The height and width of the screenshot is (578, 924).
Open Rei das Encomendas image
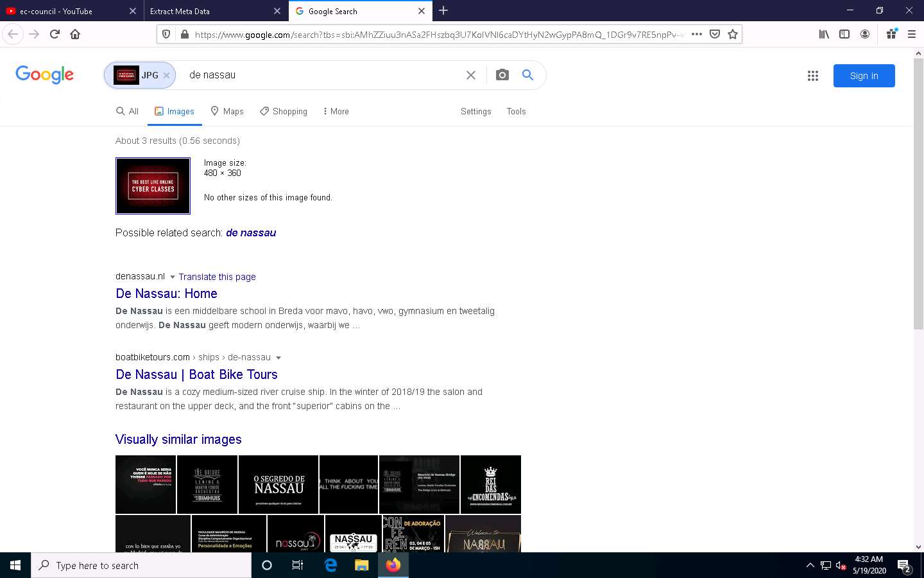click(491, 484)
